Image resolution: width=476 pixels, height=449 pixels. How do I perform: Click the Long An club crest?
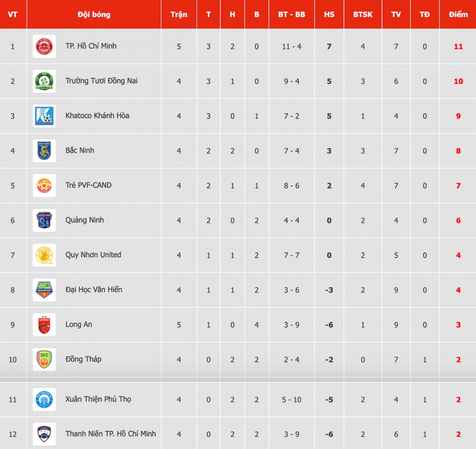coord(44,325)
